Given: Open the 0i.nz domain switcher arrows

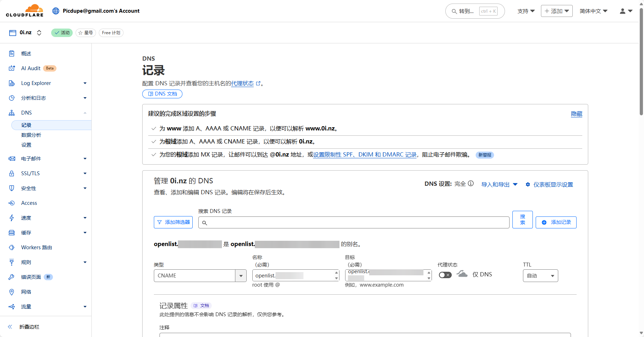Looking at the screenshot, I should (39, 33).
